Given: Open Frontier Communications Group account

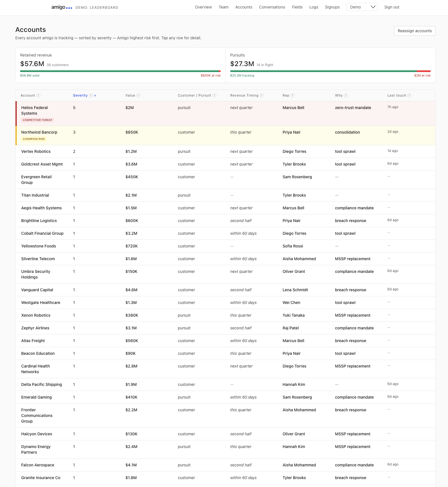Looking at the screenshot, I should coord(225,416).
